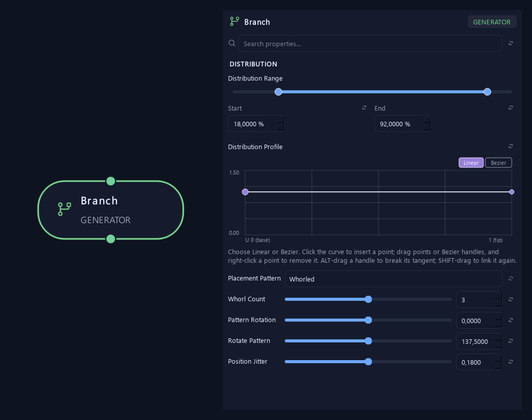
Task: Reset the Placement Pattern setting
Action: [x=511, y=278]
